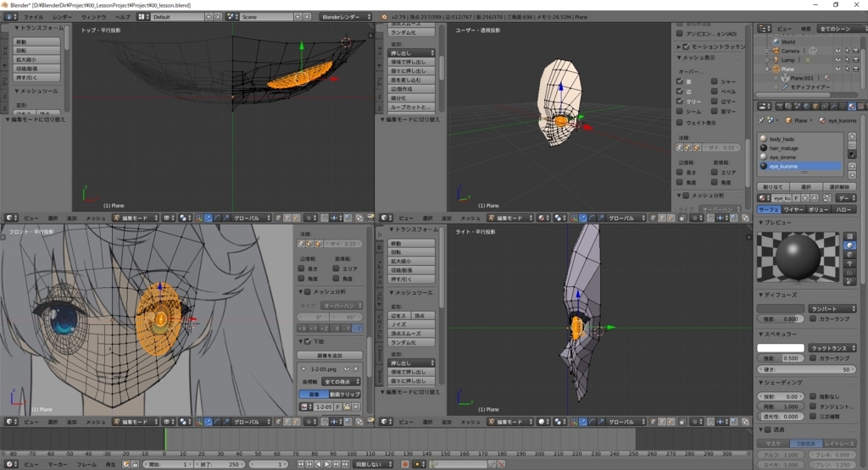Viewport: 868px width, 470px height.
Task: Move material slot down with arrow icon
Action: point(853,174)
